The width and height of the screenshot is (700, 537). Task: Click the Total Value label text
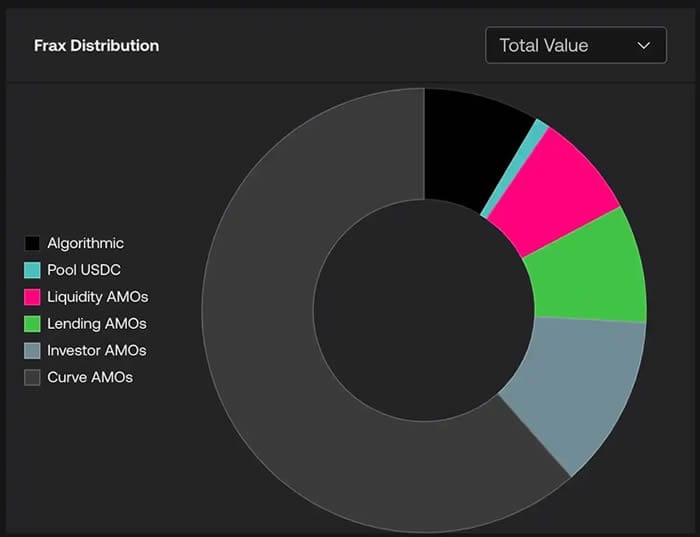tap(543, 45)
